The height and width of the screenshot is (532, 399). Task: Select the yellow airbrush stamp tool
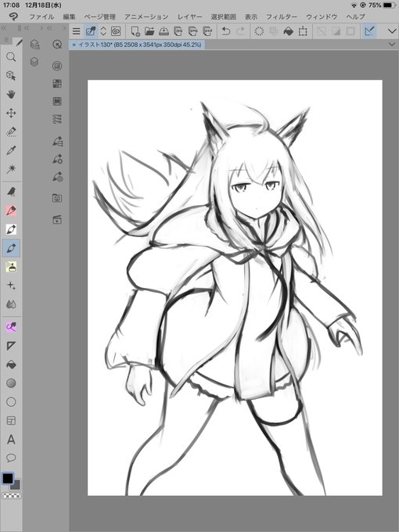tap(11, 267)
